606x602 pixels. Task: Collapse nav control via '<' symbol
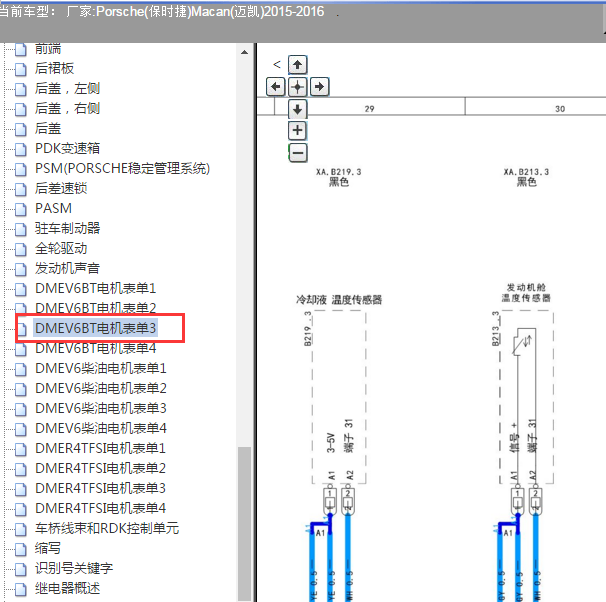277,64
